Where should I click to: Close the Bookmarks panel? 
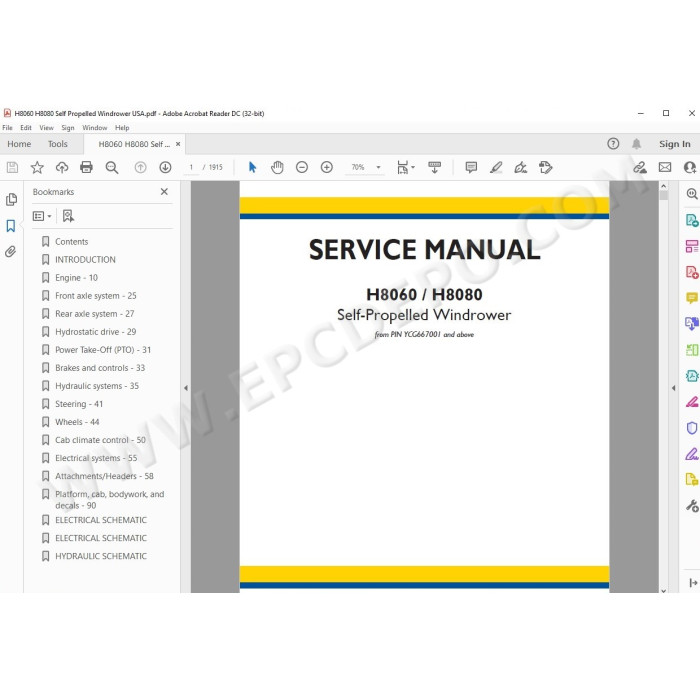[x=164, y=192]
